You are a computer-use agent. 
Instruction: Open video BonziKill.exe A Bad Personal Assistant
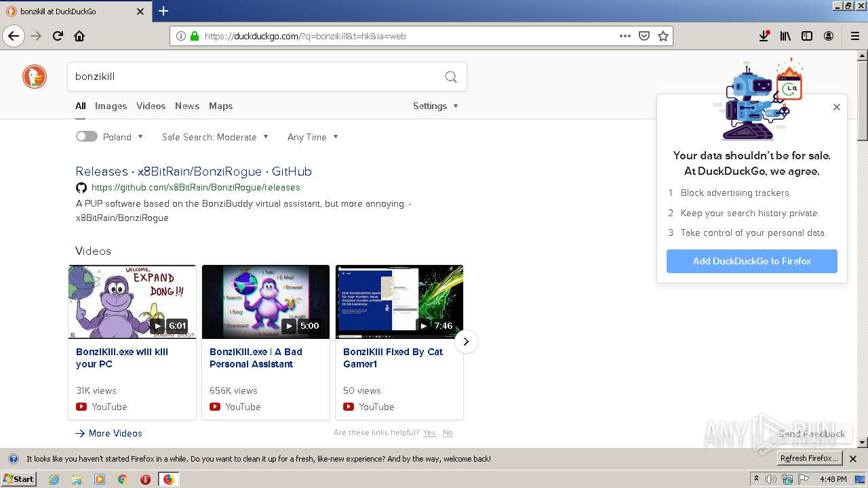[x=256, y=358]
